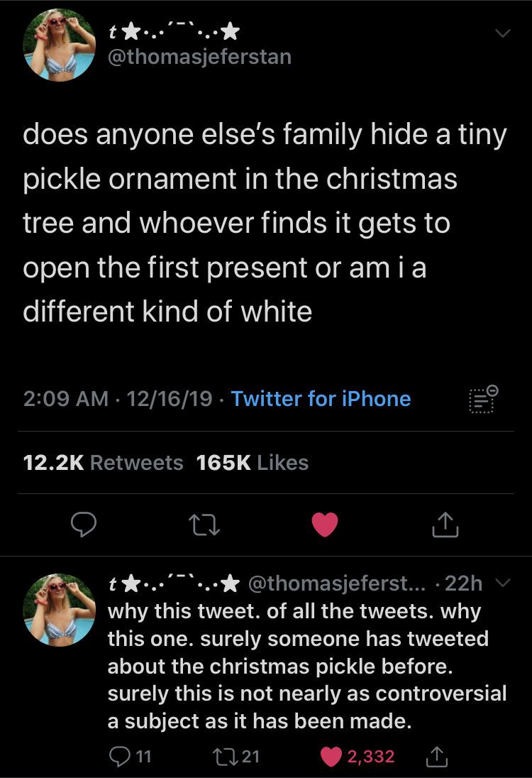Screen dimensions: 532x778
Task: View the 165K Likes list
Action: tap(252, 463)
